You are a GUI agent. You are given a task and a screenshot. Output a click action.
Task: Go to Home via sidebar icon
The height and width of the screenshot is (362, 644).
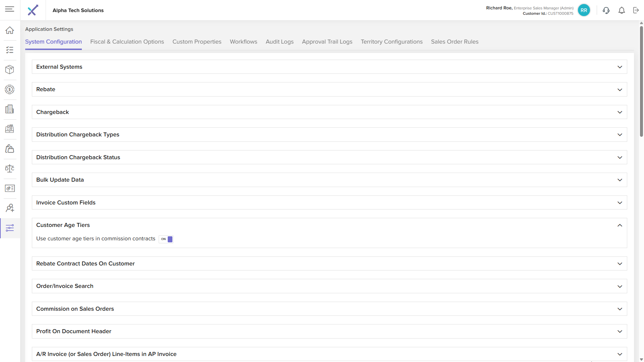(10, 30)
